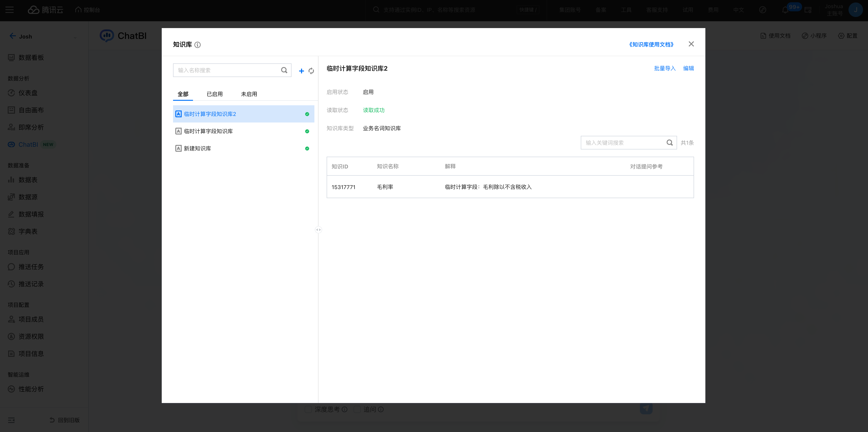Open 客服支持 in top navigation
This screenshot has width=868, height=432.
click(x=657, y=10)
